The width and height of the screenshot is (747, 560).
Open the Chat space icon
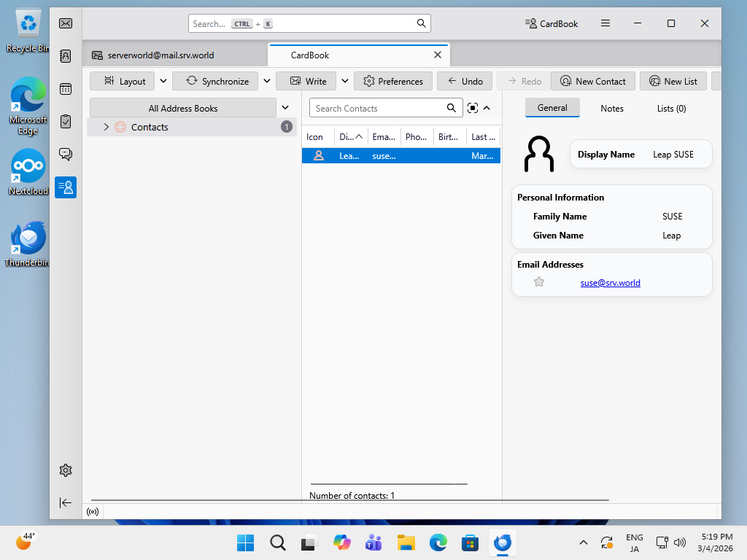[66, 155]
